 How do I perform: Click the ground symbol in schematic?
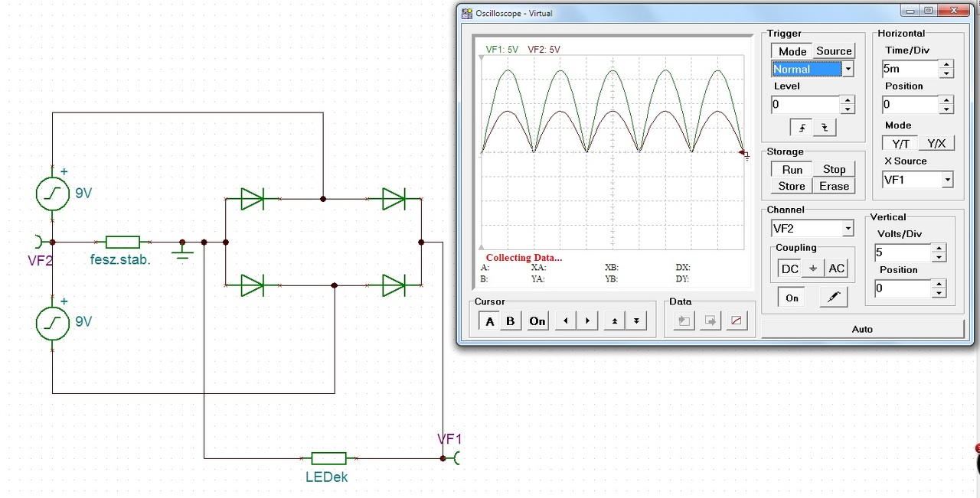tap(182, 251)
